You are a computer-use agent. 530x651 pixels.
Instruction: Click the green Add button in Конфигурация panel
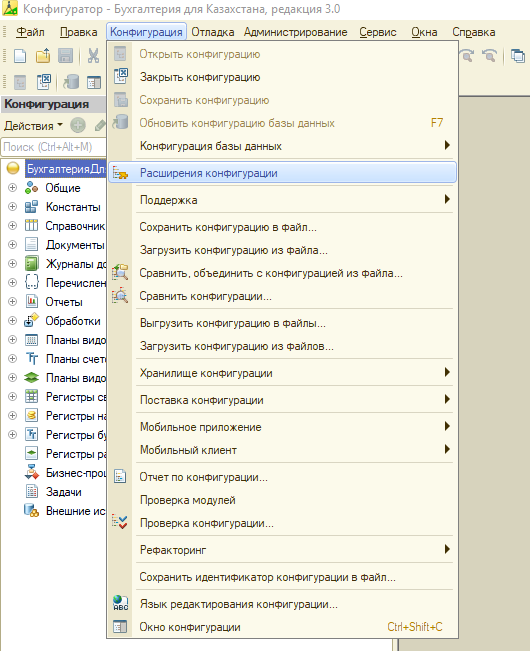(78, 125)
